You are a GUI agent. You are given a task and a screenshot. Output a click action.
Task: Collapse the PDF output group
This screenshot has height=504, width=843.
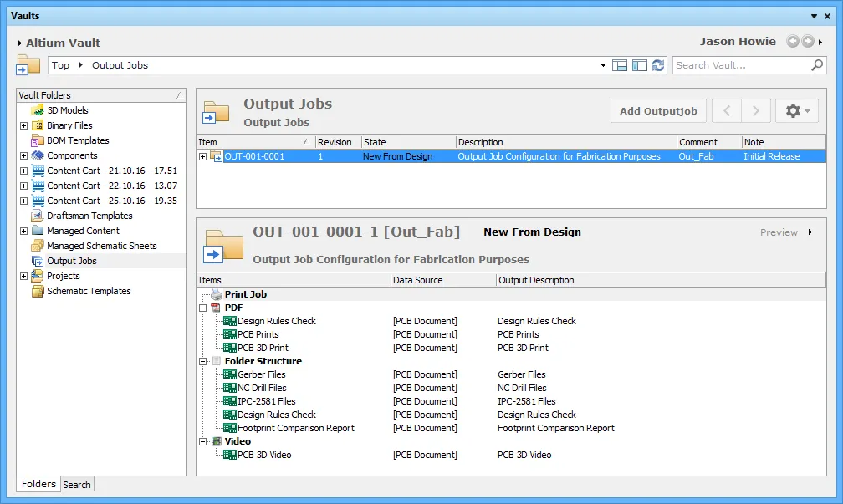pyautogui.click(x=202, y=308)
